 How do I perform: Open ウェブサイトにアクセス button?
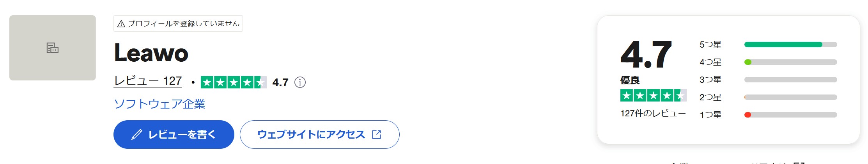tap(320, 135)
